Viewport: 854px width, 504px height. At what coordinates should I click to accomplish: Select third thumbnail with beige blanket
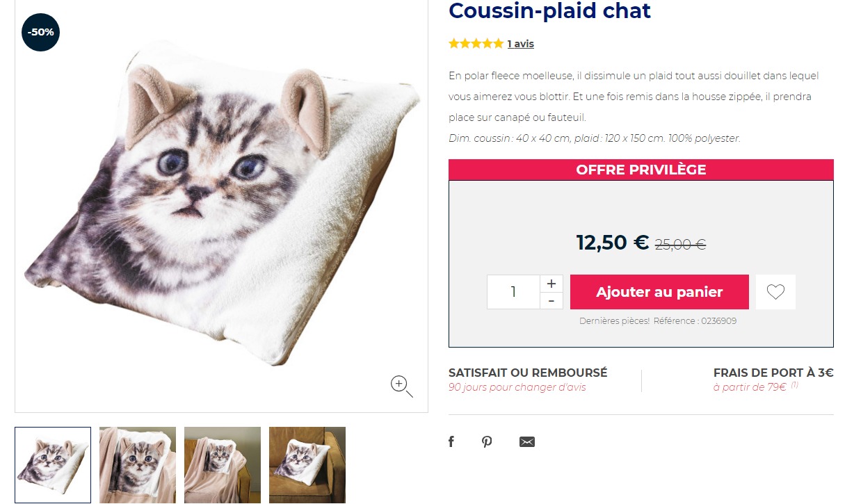click(223, 464)
